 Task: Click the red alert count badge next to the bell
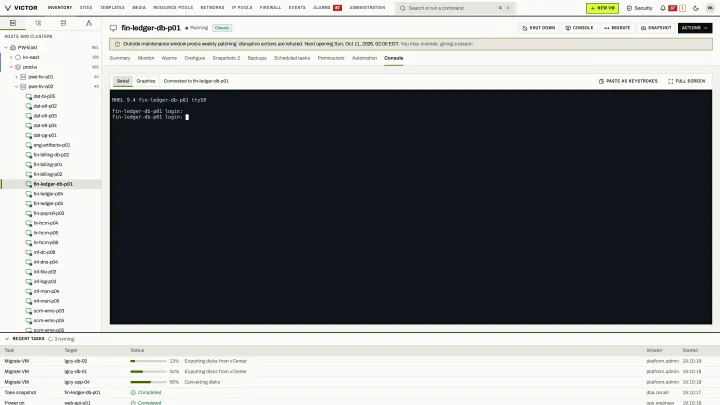point(673,8)
